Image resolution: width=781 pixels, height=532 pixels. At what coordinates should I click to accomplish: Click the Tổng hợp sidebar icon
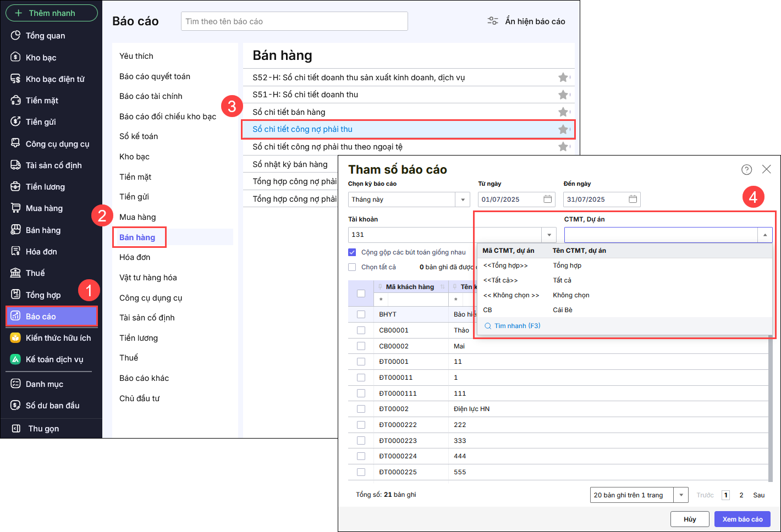click(16, 295)
